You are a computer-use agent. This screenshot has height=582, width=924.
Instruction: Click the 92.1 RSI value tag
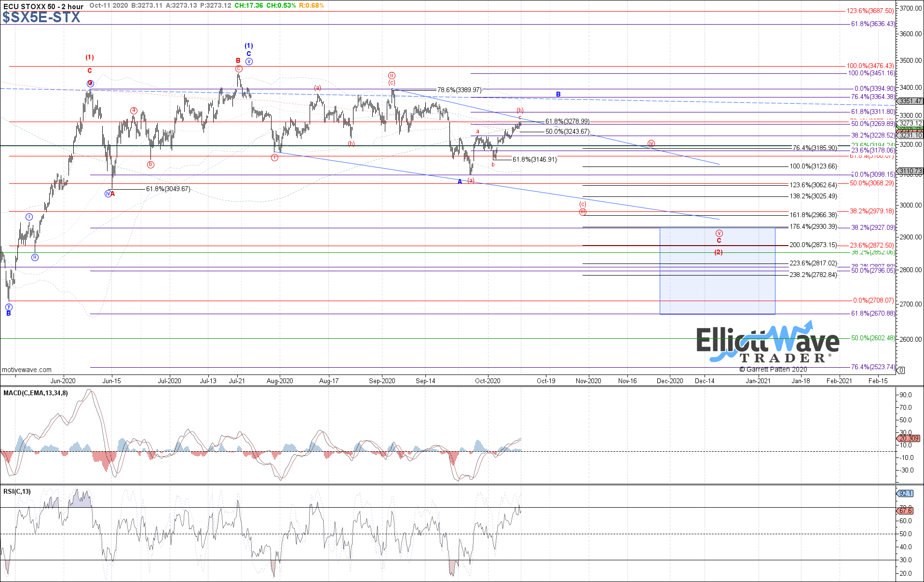pyautogui.click(x=905, y=493)
